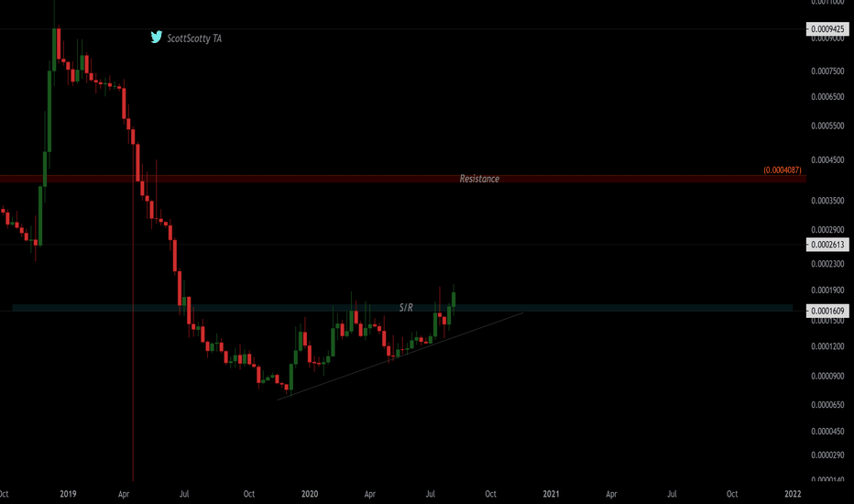This screenshot has height=504, width=854.
Task: Click the 0.0000450 price axis value
Action: pyautogui.click(x=827, y=432)
